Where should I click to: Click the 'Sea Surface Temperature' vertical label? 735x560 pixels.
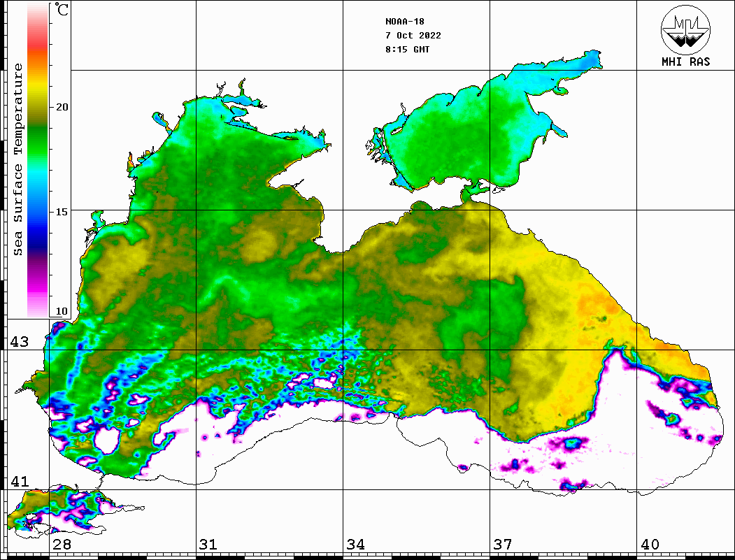point(17,160)
